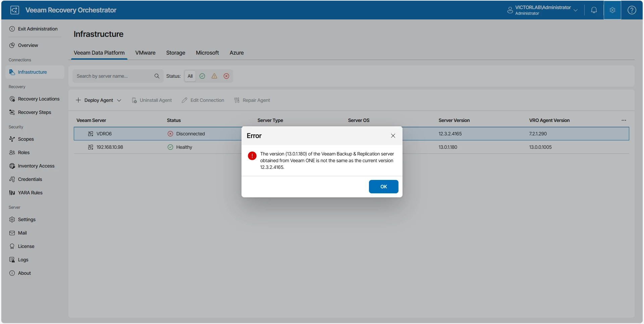
Task: Filter status by All
Action: tap(190, 76)
